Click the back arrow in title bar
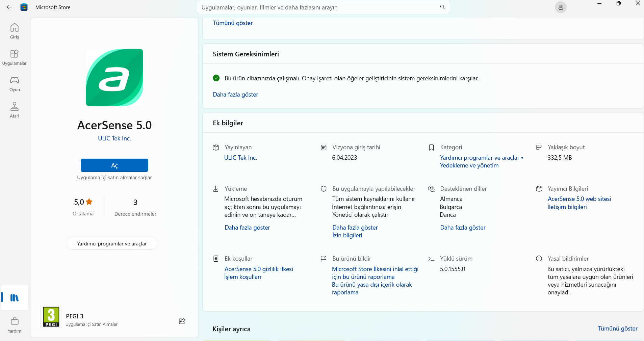 click(x=9, y=7)
